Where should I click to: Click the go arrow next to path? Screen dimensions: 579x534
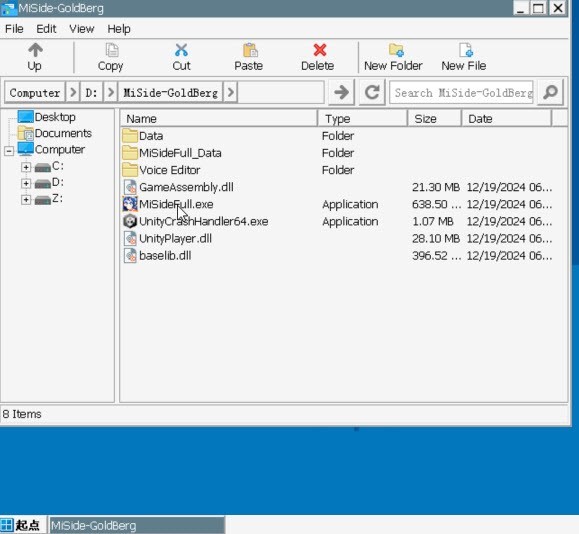tap(341, 92)
